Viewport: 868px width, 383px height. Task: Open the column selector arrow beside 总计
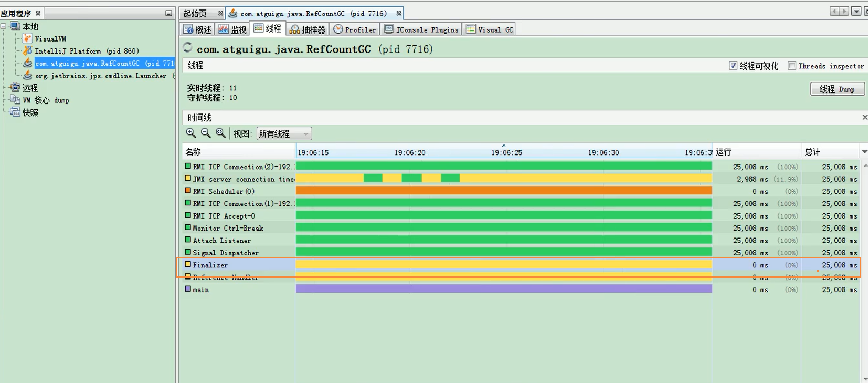coord(864,152)
